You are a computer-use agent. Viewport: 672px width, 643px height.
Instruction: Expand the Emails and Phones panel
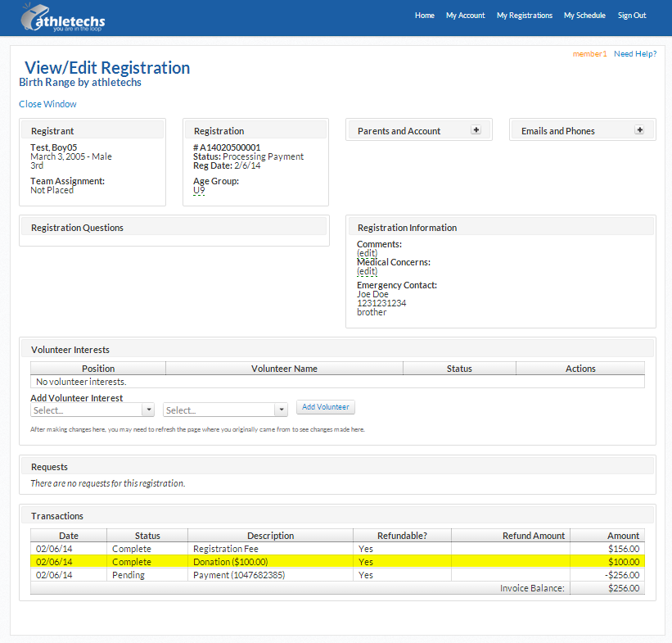coord(639,130)
